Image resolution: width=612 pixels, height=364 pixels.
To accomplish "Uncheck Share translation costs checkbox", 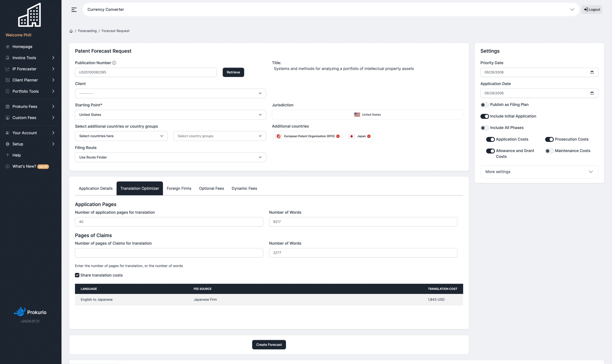I will point(77,275).
